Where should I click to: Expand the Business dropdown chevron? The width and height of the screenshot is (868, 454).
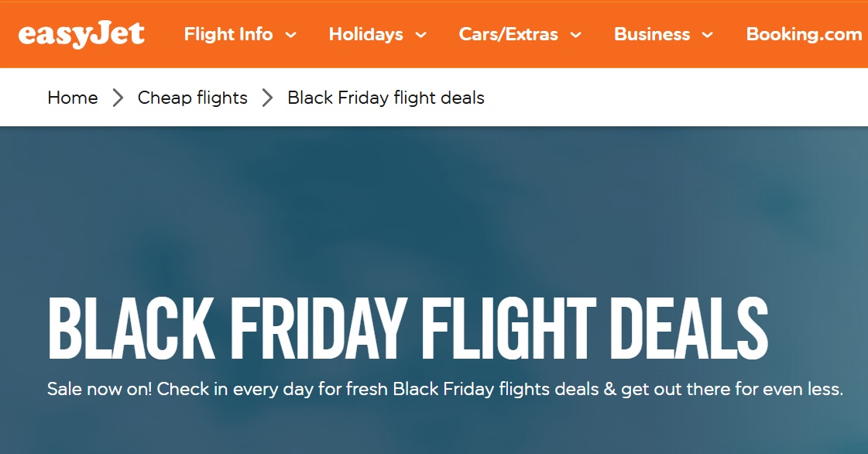[x=707, y=35]
